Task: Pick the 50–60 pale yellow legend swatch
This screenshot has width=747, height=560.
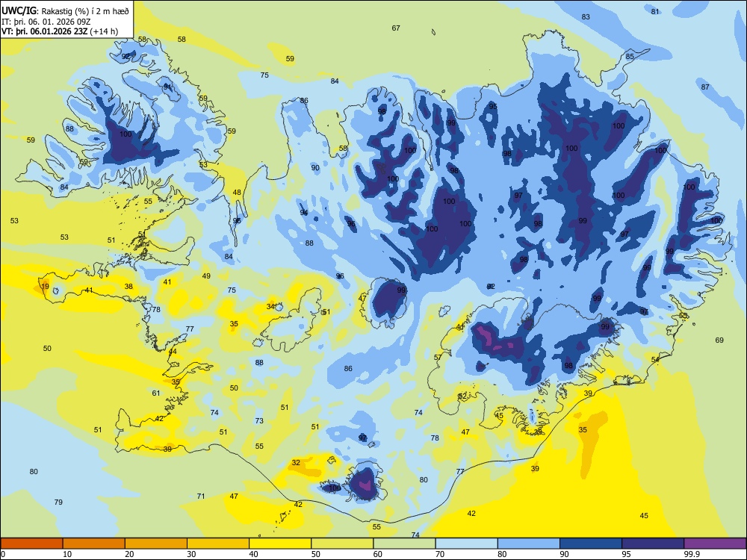Action: pyautogui.click(x=342, y=544)
